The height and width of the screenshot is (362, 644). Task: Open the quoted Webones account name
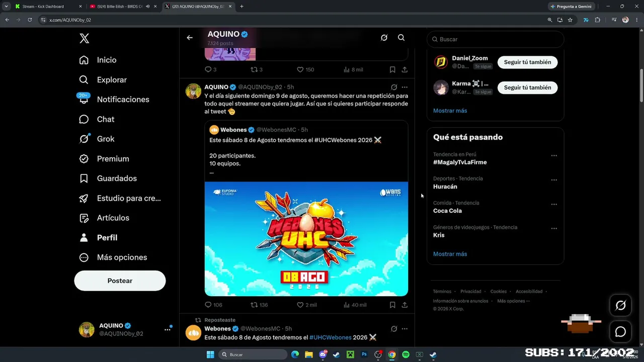click(233, 130)
